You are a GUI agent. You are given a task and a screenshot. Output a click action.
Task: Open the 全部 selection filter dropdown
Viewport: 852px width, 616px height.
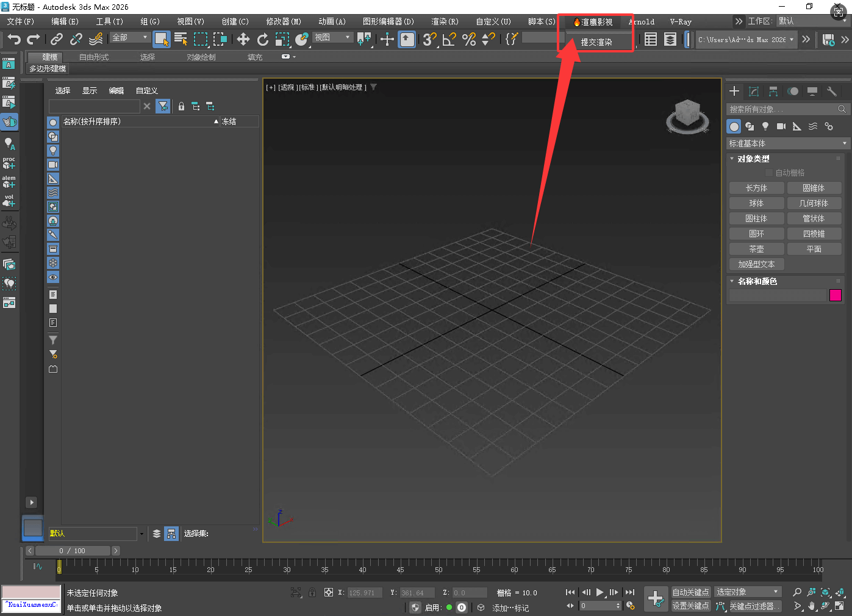(130, 38)
